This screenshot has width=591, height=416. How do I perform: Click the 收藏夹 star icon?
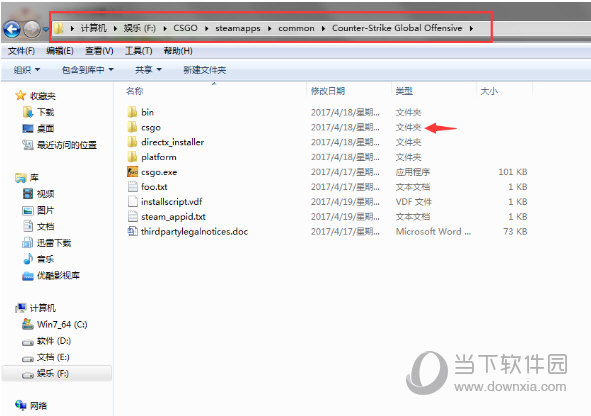pyautogui.click(x=20, y=96)
